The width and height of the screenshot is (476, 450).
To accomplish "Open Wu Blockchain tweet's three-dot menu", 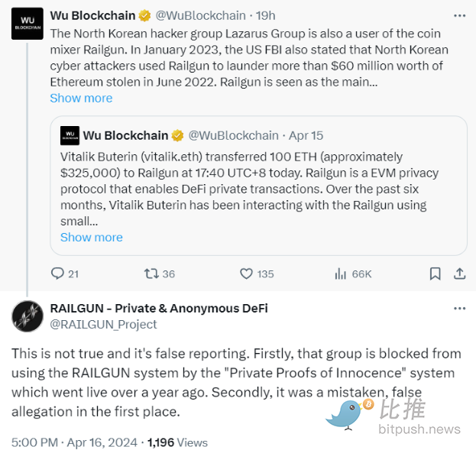I will (x=459, y=15).
